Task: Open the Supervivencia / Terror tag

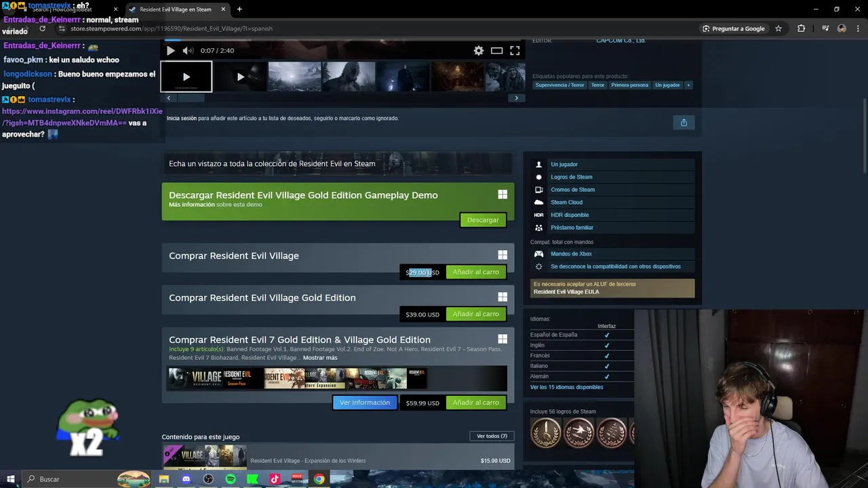Action: click(559, 85)
